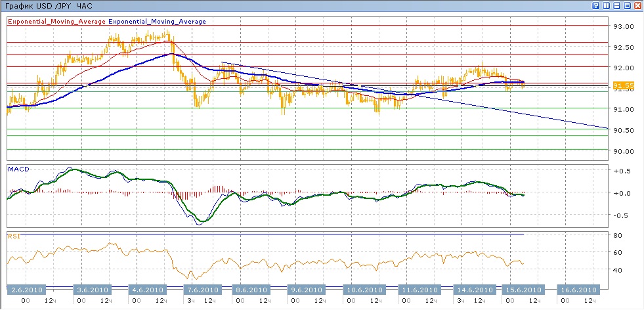Screen dimensions: 644x310
Task: Click the RSI panel label
Action: [x=13, y=235]
